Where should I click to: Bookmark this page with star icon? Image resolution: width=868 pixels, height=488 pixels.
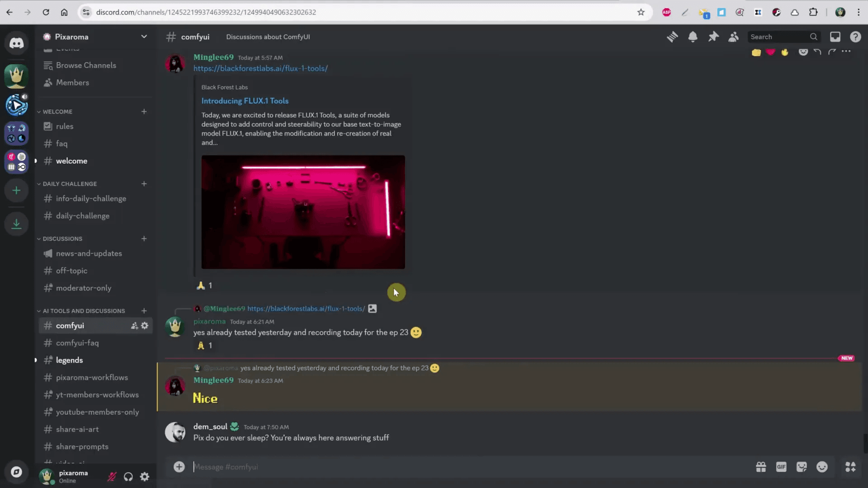point(641,12)
